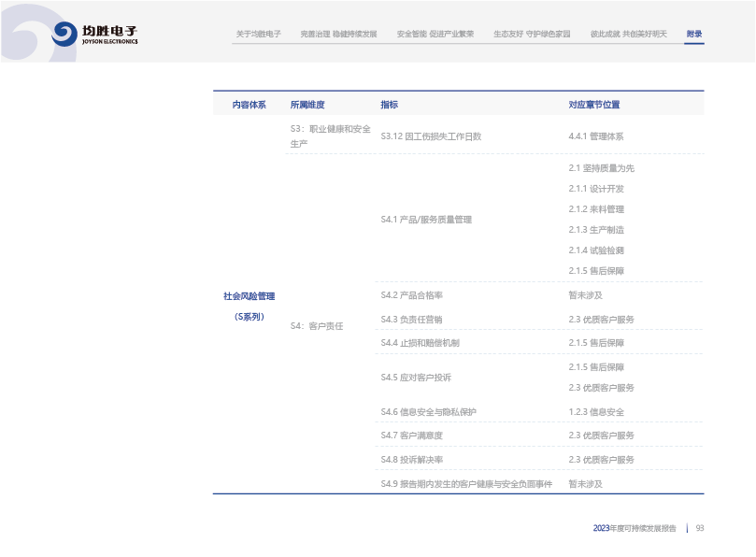This screenshot has height=557, width=756.
Task: Open section 2.1 坚持质量为先
Action: [601, 168]
